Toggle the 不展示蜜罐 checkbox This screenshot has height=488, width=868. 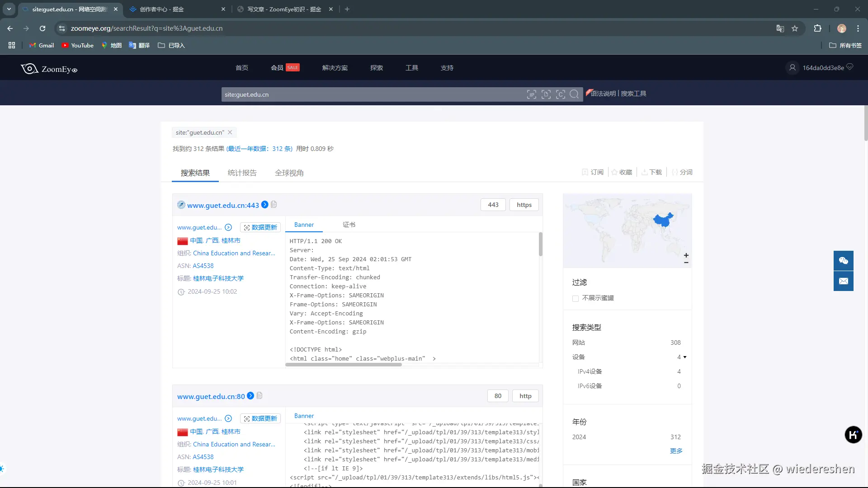(576, 298)
